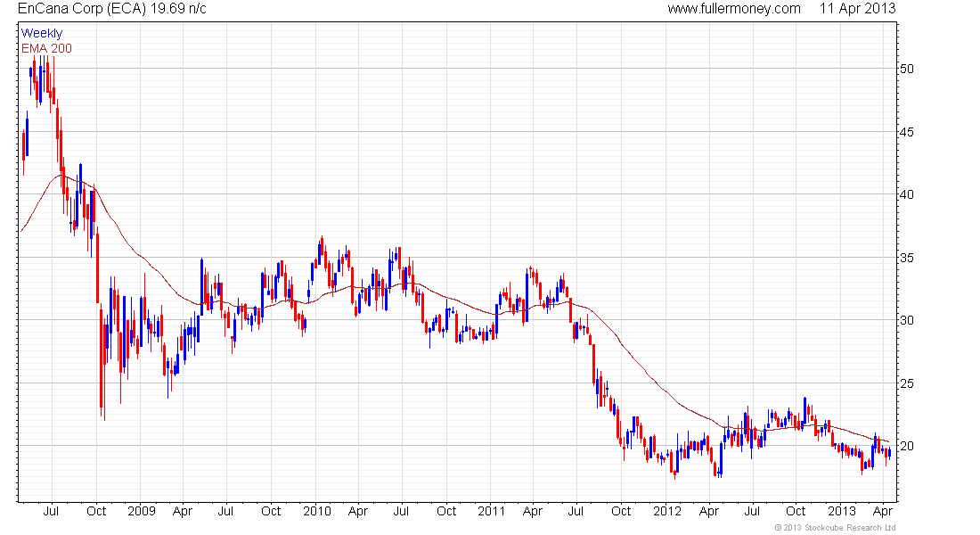Click the 2009 year label on time axis
Image resolution: width=980 pixels, height=535 pixels.
142,511
